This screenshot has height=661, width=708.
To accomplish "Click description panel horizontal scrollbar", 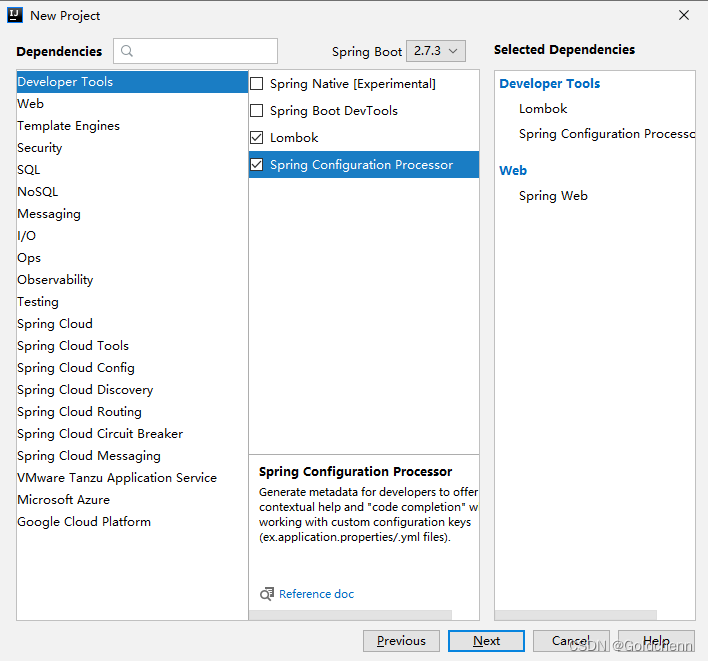I will (x=350, y=615).
